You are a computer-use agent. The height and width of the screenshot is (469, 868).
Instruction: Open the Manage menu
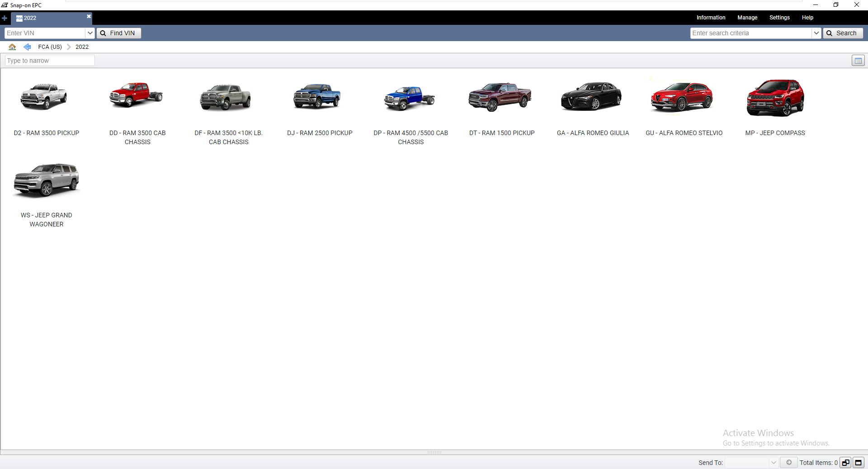pos(747,18)
